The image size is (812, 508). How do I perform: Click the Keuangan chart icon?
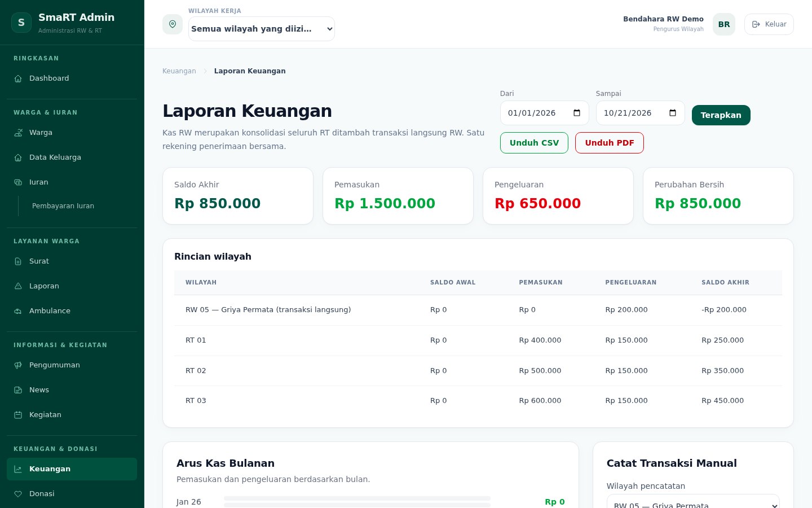click(x=18, y=469)
